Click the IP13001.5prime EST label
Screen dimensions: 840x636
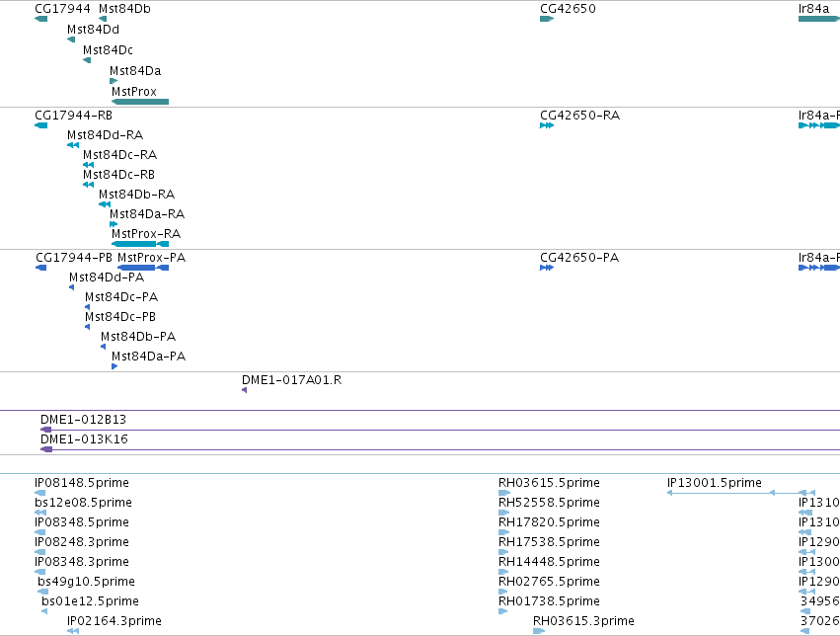point(714,483)
